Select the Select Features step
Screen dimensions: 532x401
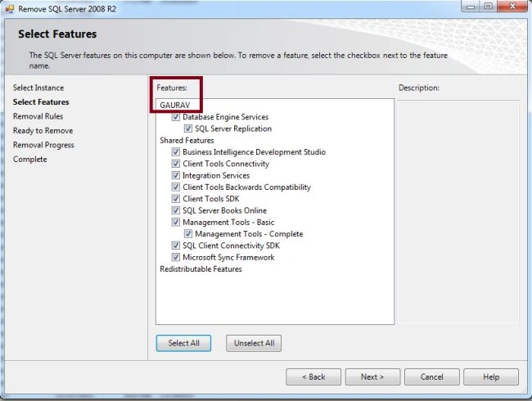pos(41,102)
